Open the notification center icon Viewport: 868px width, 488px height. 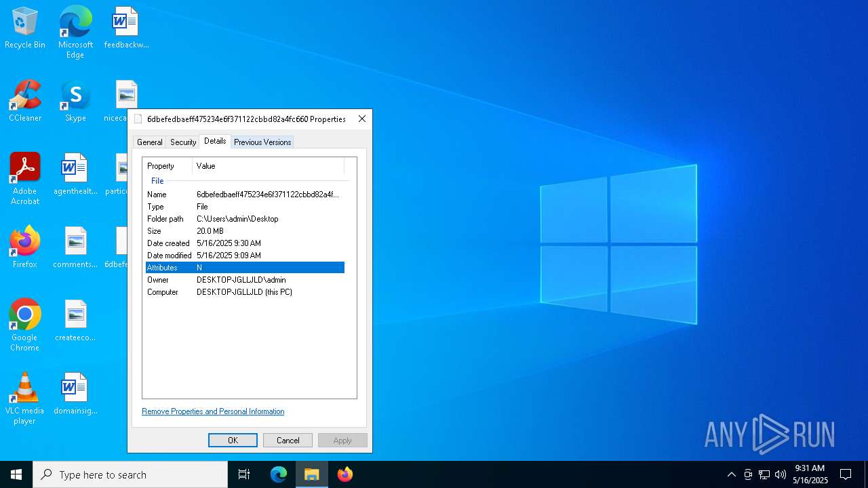[x=846, y=474]
